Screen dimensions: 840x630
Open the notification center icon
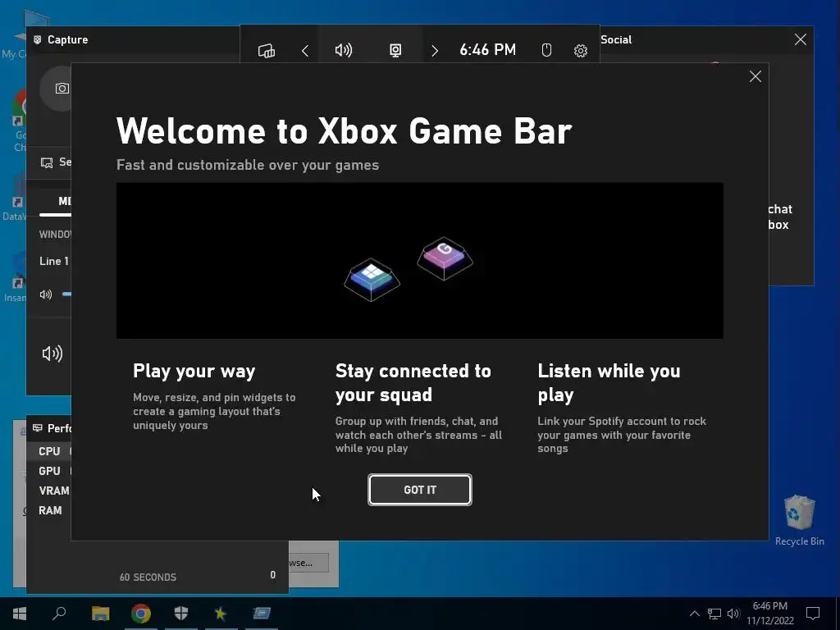pos(813,614)
